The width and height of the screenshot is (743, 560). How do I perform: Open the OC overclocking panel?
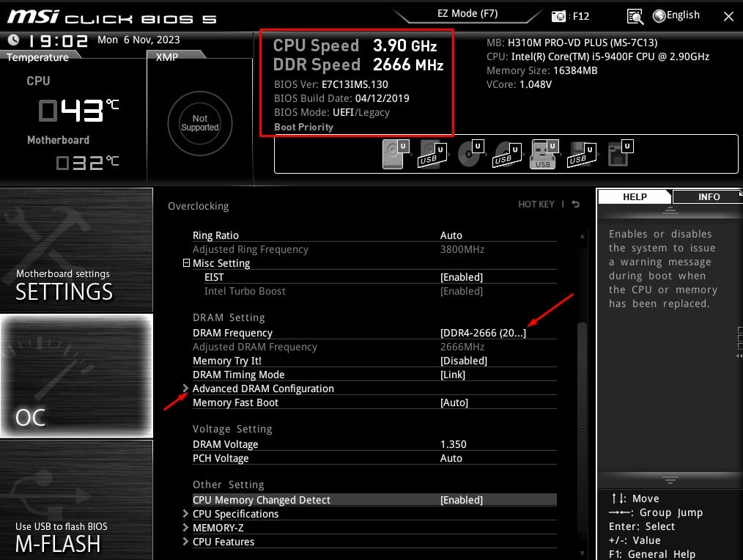click(x=76, y=375)
